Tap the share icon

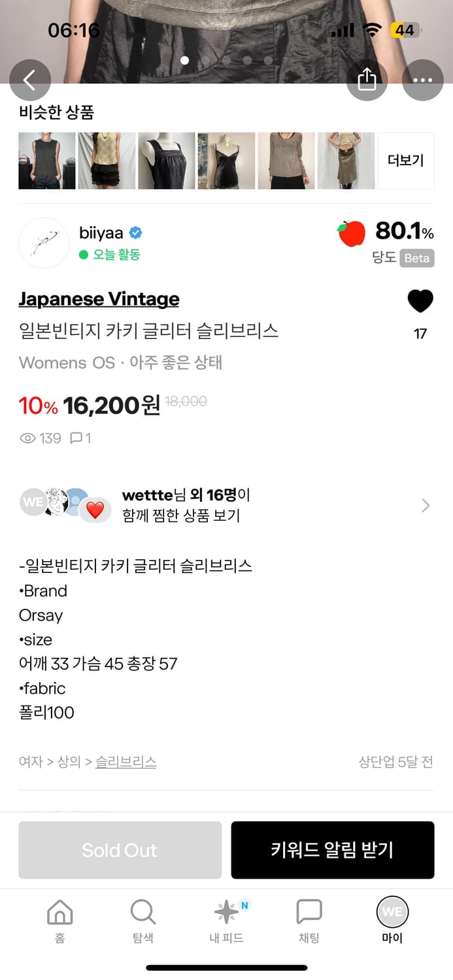pyautogui.click(x=367, y=80)
